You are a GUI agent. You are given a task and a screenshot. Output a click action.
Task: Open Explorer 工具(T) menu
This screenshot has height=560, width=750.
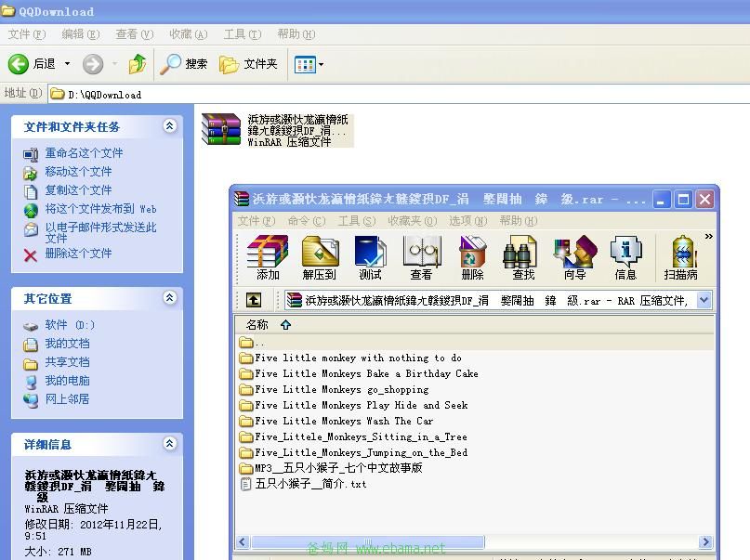tap(242, 34)
